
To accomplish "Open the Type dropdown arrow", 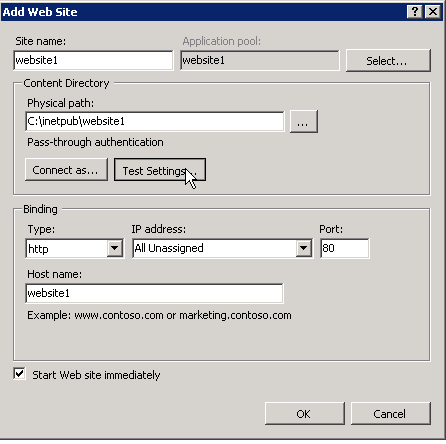I will click(x=114, y=248).
